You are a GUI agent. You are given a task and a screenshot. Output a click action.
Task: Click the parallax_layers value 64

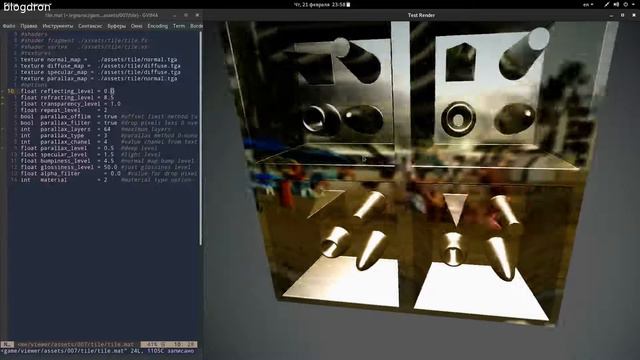107,129
